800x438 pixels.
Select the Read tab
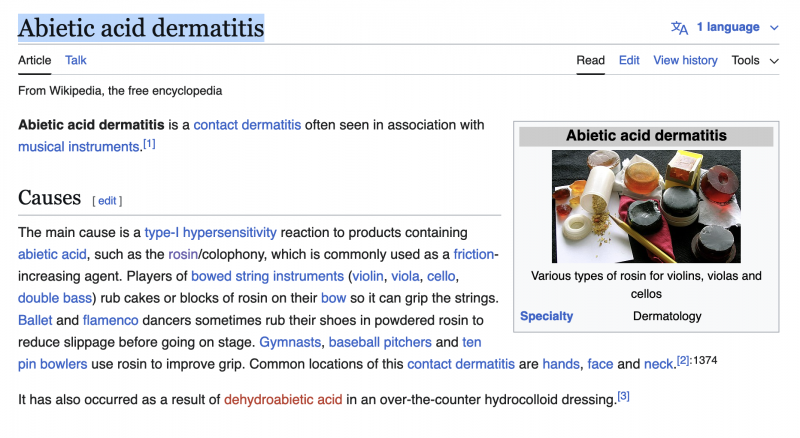point(590,60)
